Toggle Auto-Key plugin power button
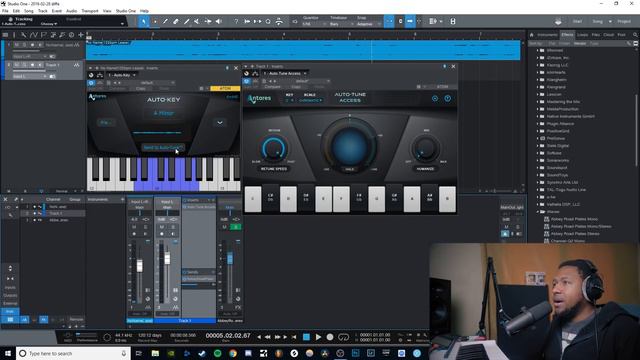 91,82
